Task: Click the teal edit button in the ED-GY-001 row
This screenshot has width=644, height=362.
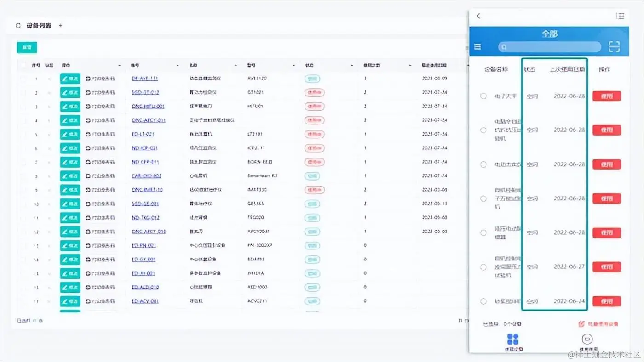Action: 70,259
